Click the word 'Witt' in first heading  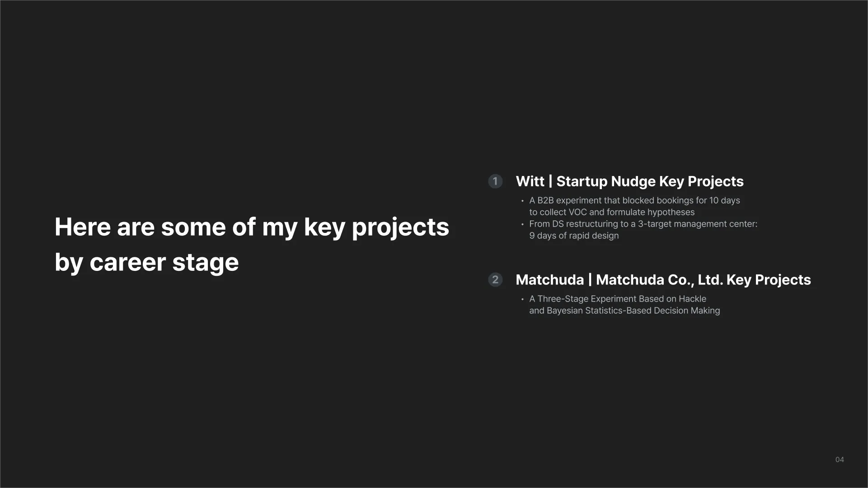click(x=530, y=181)
